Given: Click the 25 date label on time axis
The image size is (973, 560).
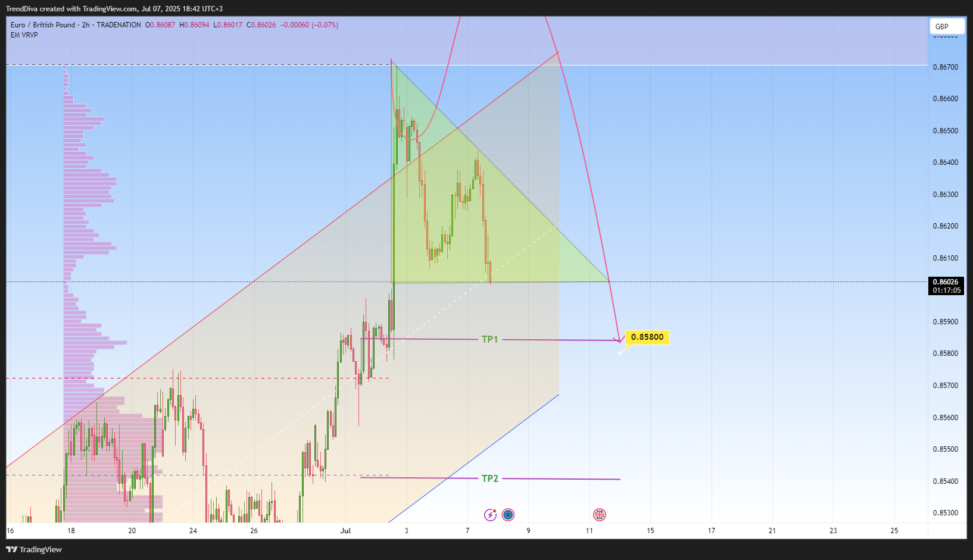Looking at the screenshot, I should 894,531.
